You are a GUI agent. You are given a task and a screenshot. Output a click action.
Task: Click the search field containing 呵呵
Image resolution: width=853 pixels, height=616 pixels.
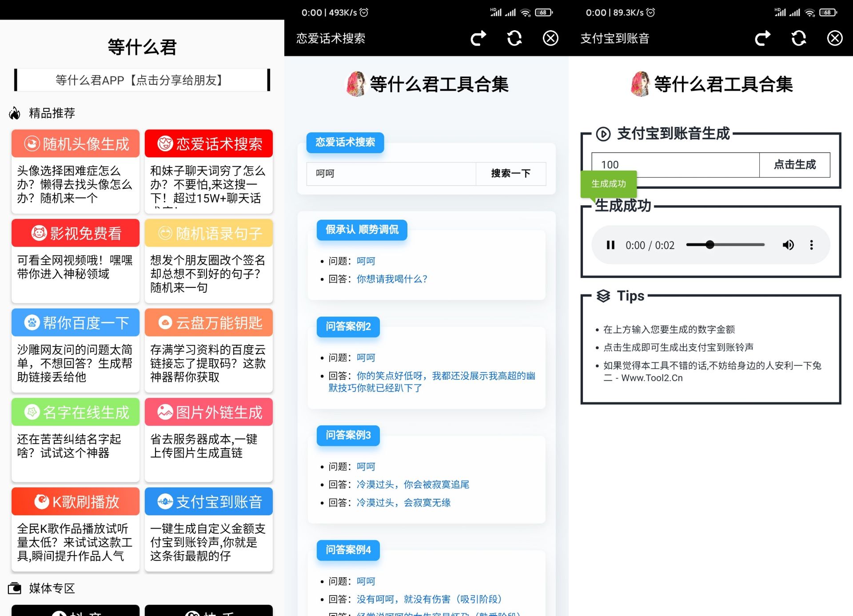(x=391, y=174)
